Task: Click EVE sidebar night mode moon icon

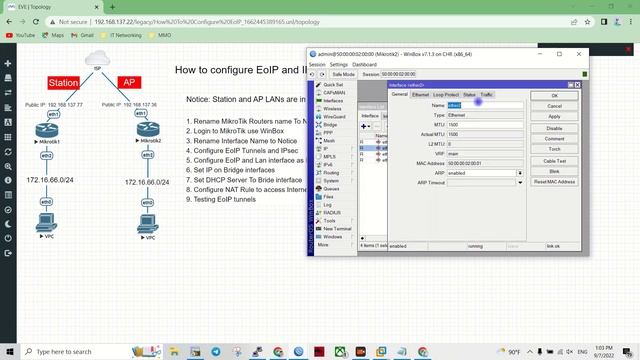Action: click(x=8, y=224)
